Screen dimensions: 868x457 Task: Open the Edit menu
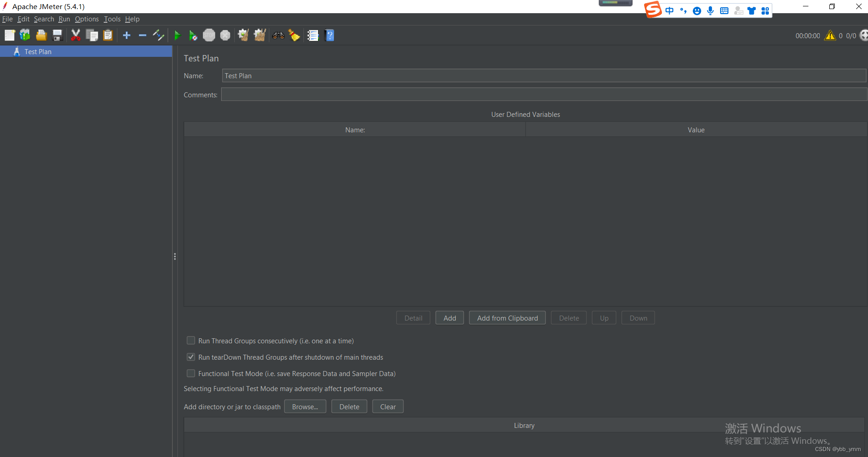23,19
